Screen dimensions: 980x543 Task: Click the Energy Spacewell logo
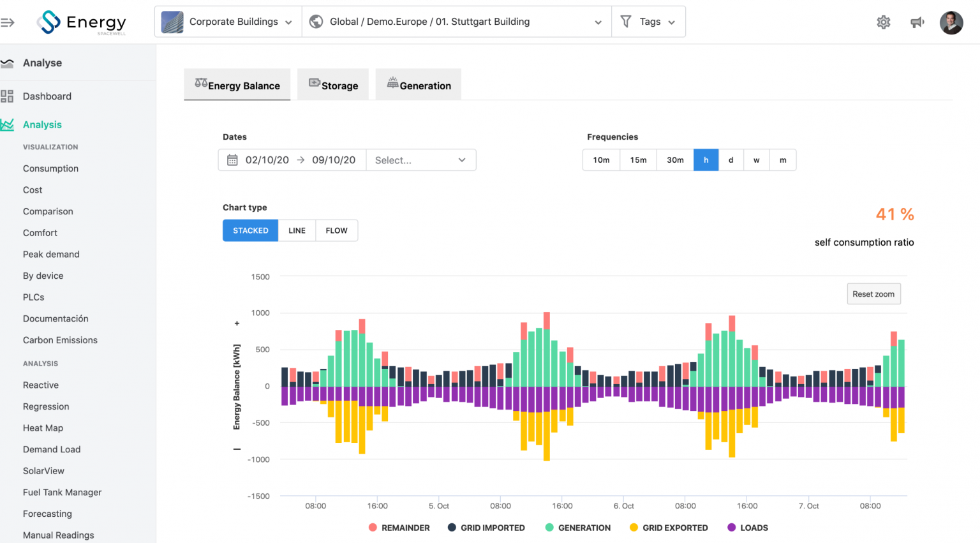pos(81,22)
